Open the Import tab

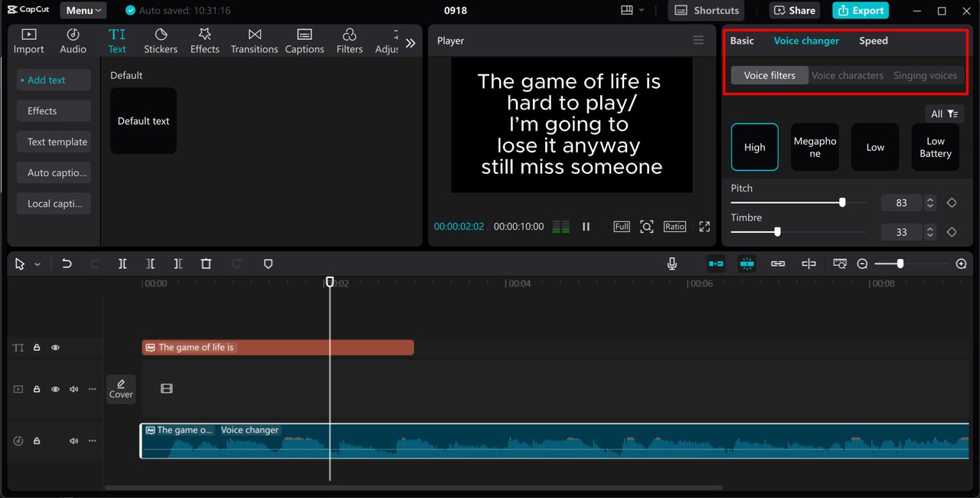(28, 41)
